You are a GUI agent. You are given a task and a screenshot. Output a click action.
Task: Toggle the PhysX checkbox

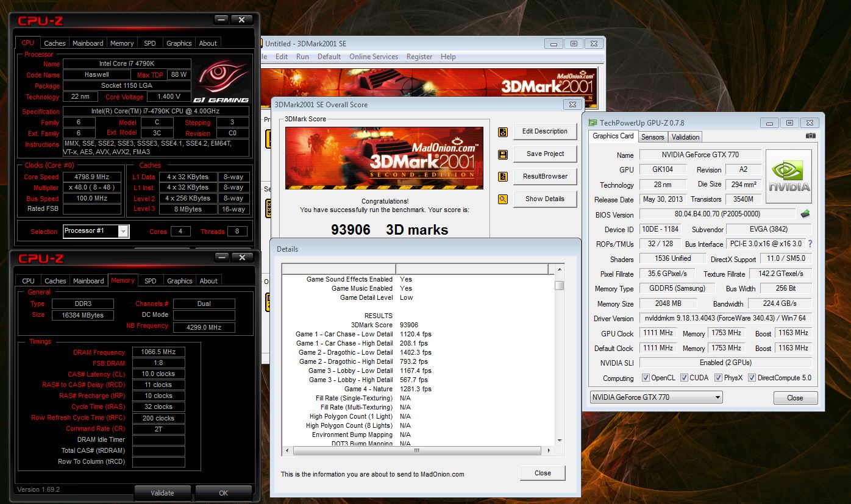click(x=719, y=378)
